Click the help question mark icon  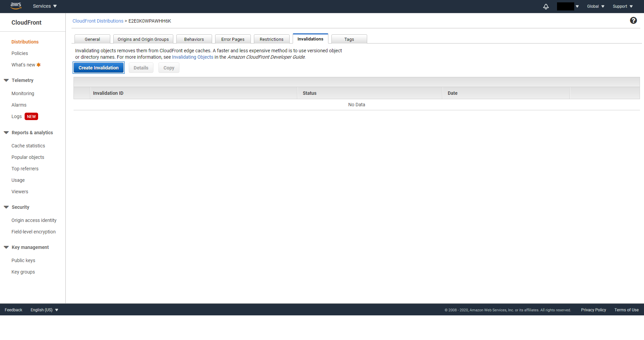coord(633,21)
